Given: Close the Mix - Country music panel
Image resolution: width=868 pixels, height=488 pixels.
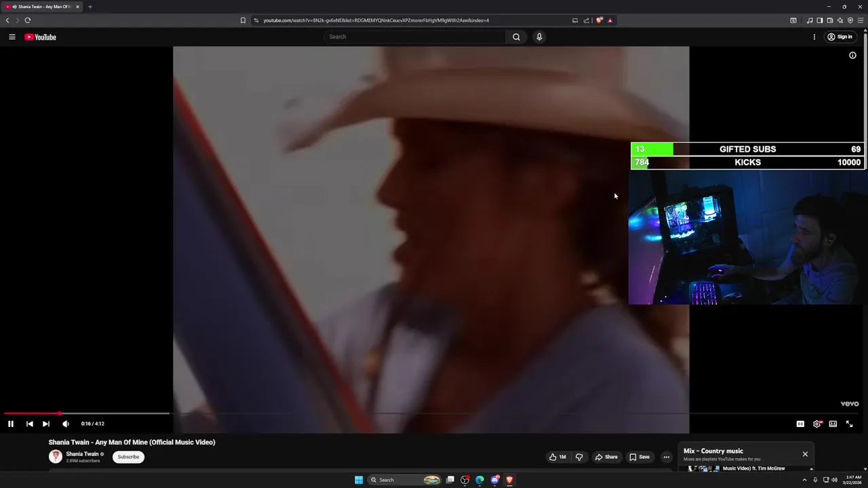Looking at the screenshot, I should coord(805,454).
